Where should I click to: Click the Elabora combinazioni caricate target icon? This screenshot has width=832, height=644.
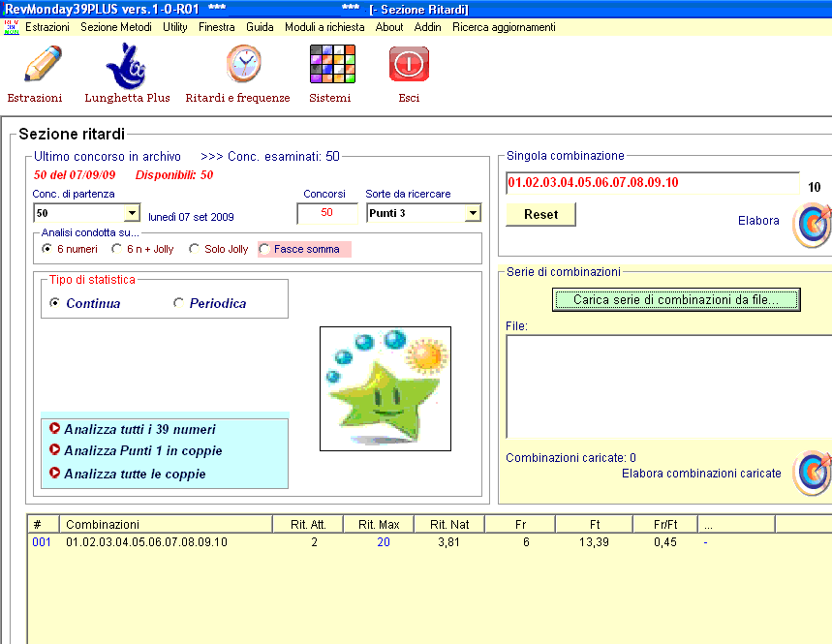pyautogui.click(x=811, y=473)
